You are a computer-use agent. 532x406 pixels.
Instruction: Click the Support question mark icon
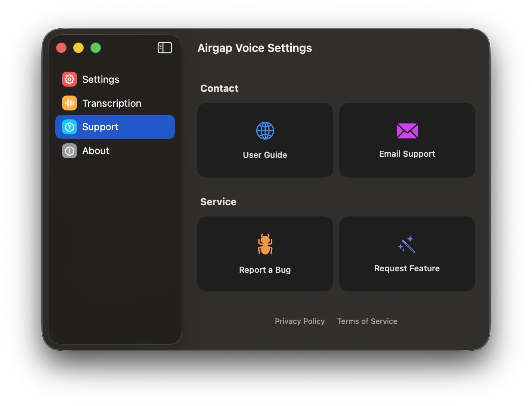coord(69,127)
